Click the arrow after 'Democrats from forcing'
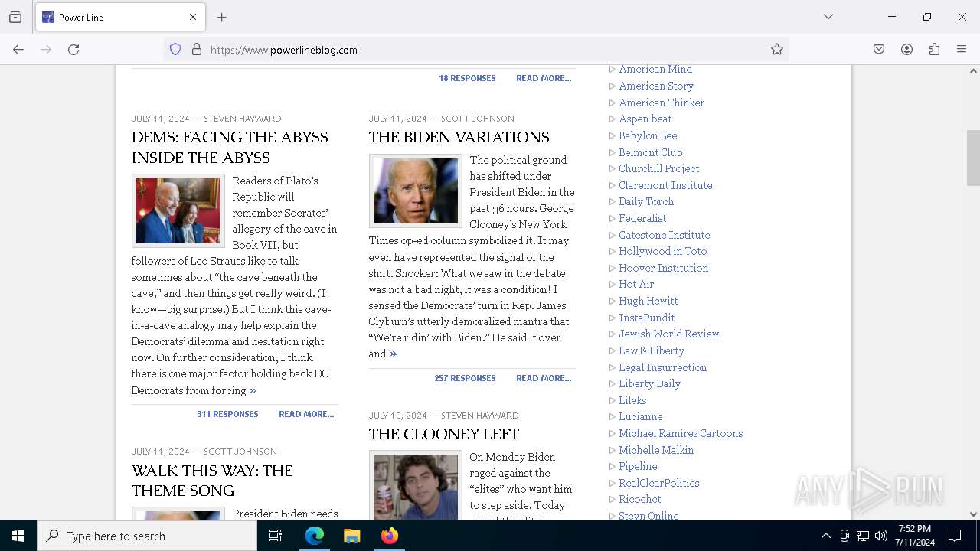Image resolution: width=980 pixels, height=551 pixels. (253, 390)
